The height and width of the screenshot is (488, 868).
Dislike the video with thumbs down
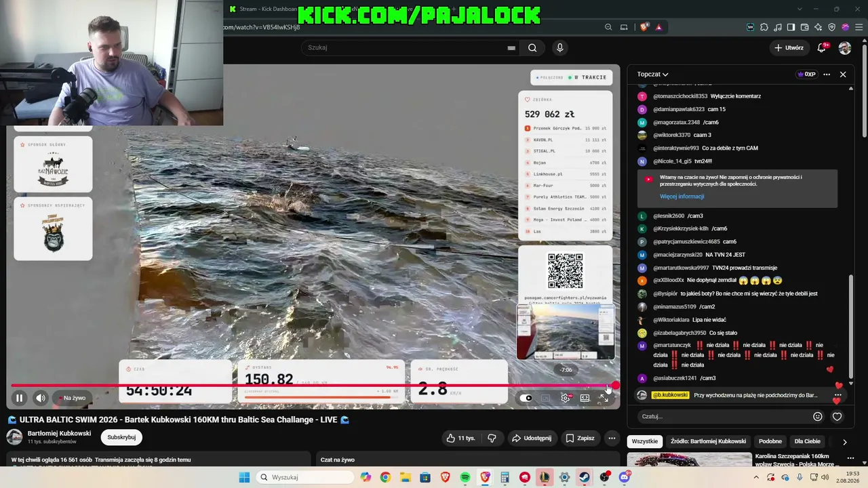pyautogui.click(x=492, y=438)
